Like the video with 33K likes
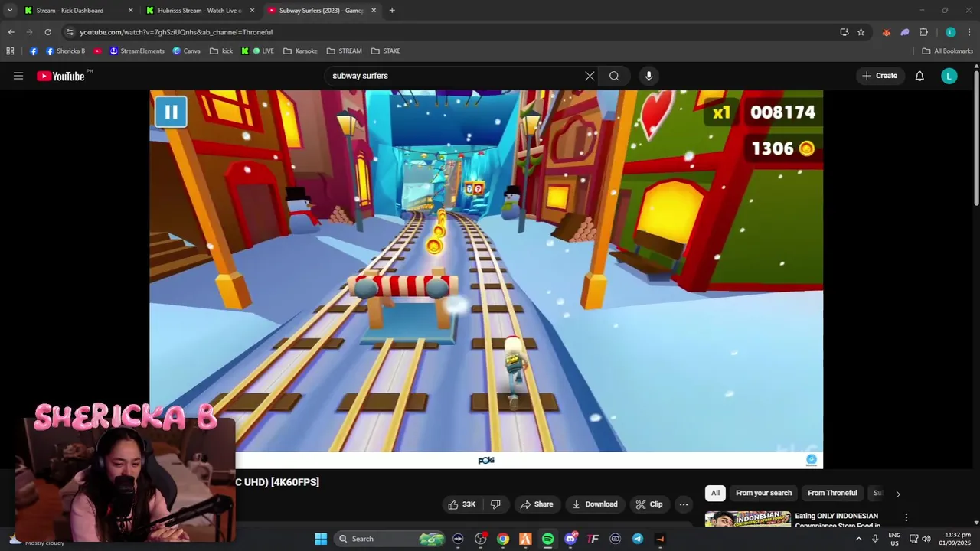The image size is (980, 551). coord(462,504)
